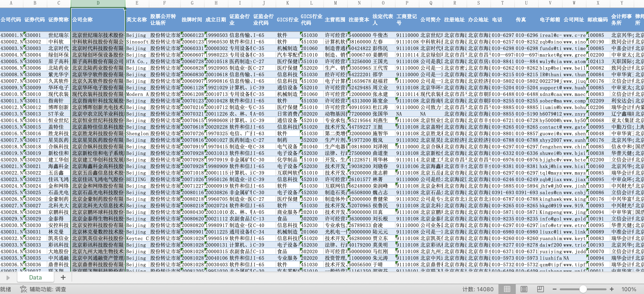Select the Data sheet tab
Screen dimensions: 644x294
36,277
